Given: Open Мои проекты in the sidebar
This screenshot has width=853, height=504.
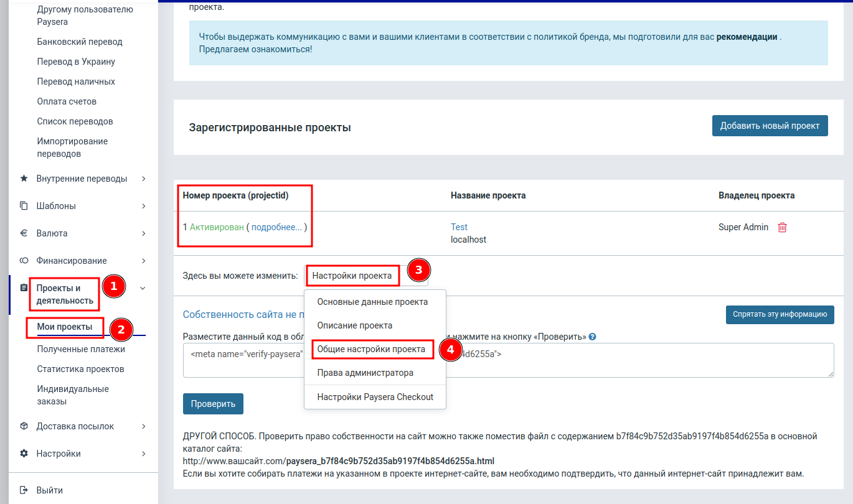Looking at the screenshot, I should (65, 327).
